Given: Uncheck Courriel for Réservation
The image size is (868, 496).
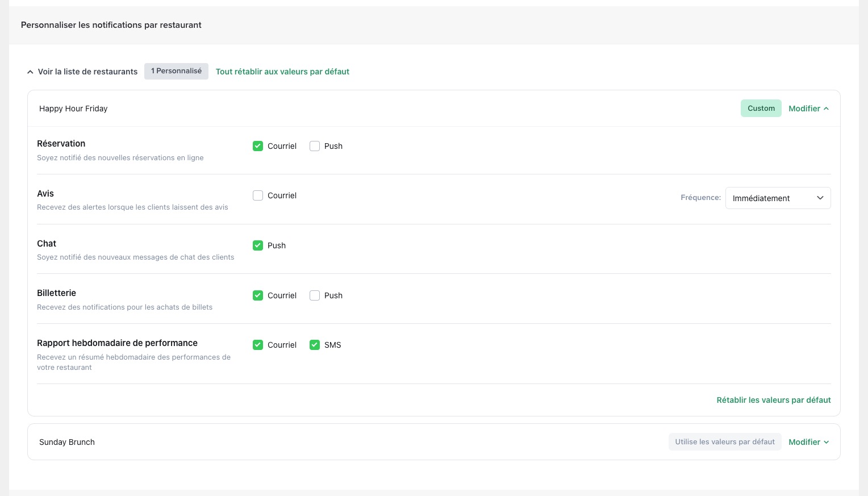Looking at the screenshot, I should [x=258, y=146].
